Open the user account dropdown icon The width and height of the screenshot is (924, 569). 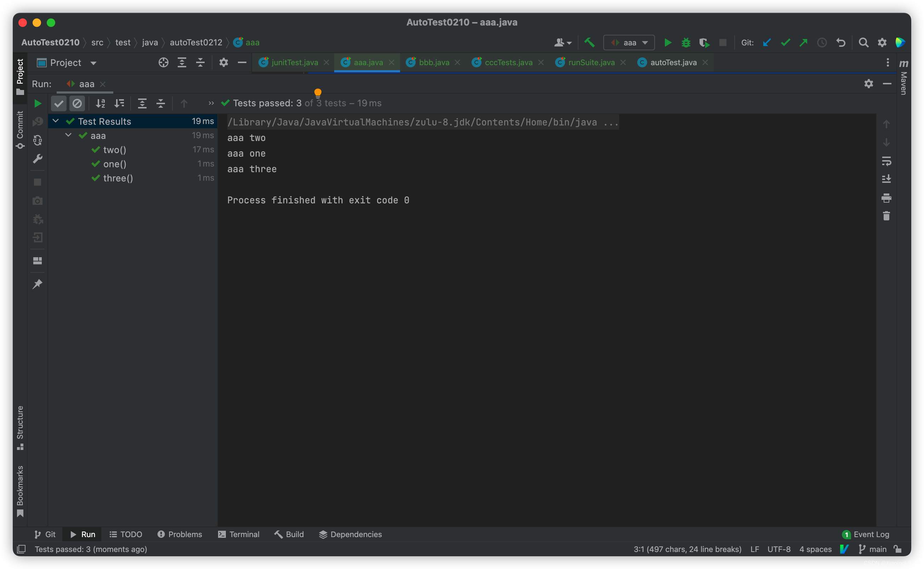563,43
